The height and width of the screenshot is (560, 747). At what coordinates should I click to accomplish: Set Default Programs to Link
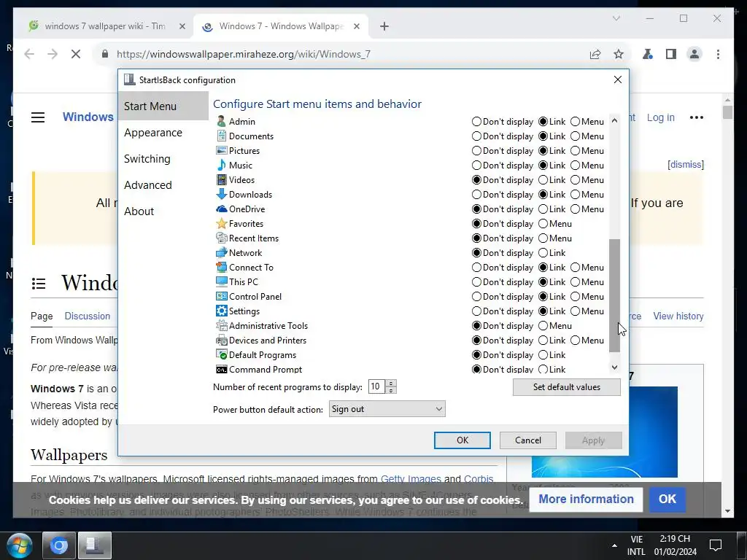[x=543, y=355]
